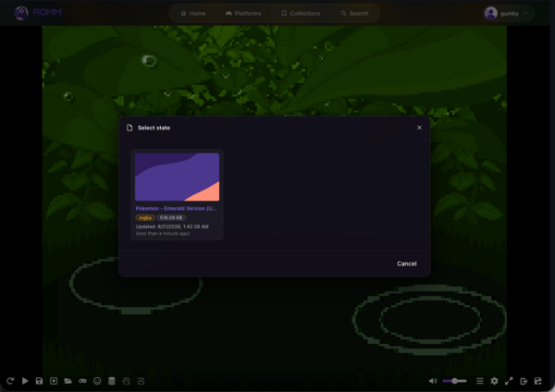Click the floppy disk save state icon

39,381
